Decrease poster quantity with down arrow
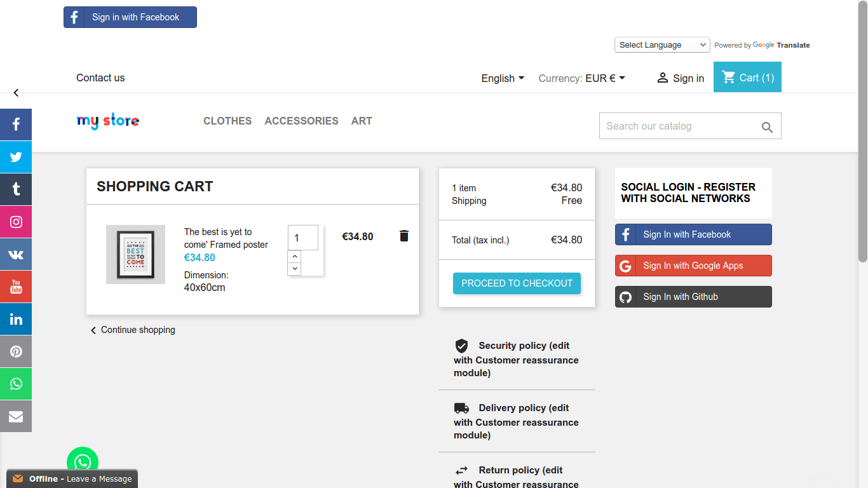The image size is (868, 488). [x=294, y=269]
